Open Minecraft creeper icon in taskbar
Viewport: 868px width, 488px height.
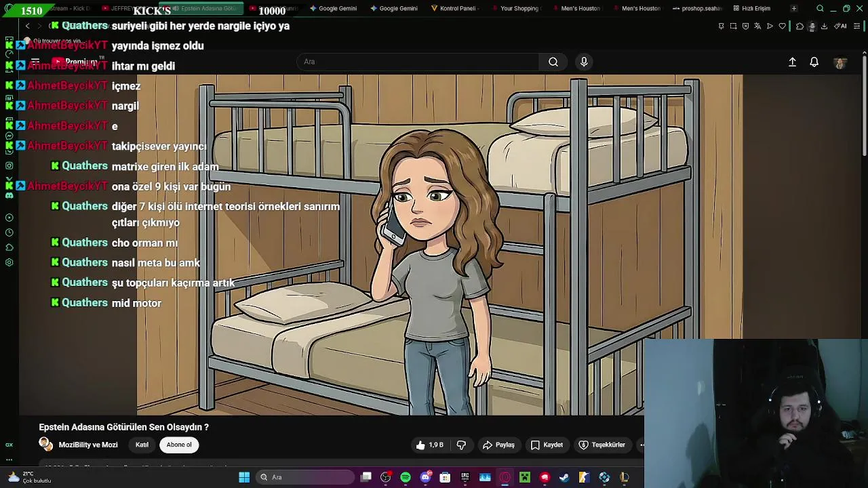525,477
